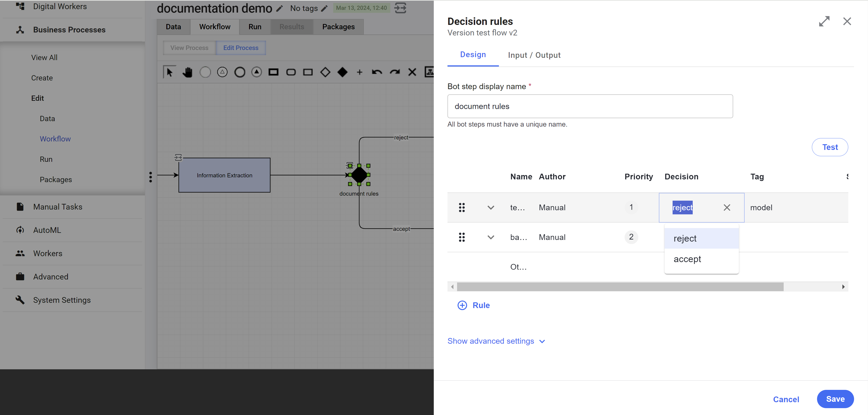868x415 pixels.
Task: Open Create under Business Processes
Action: [x=42, y=78]
